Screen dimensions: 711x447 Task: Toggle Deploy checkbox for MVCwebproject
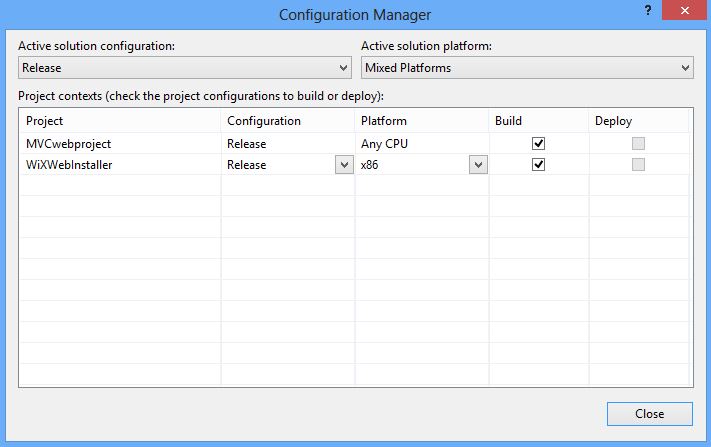pos(638,143)
